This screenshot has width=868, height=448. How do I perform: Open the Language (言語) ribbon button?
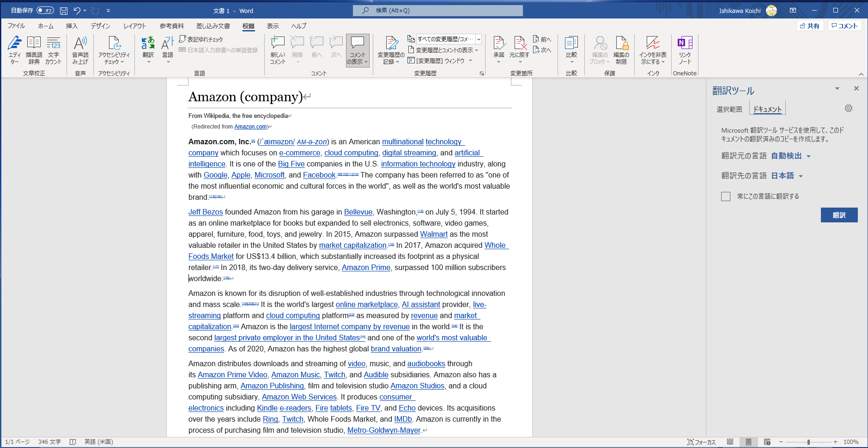coord(168,50)
